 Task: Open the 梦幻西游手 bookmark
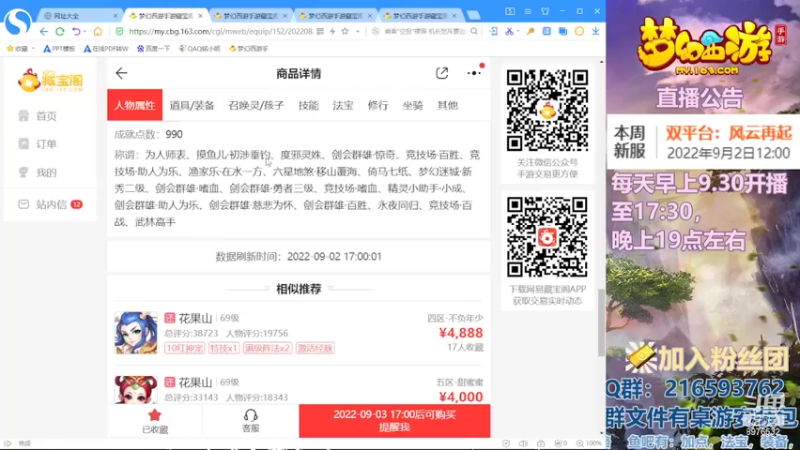point(248,48)
